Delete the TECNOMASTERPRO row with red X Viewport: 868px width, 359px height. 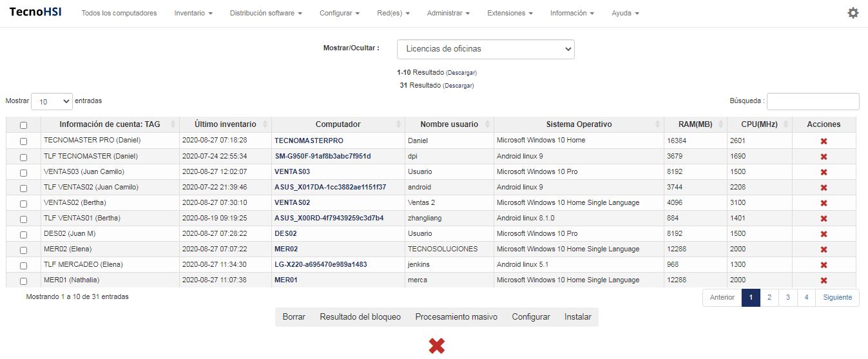pyautogui.click(x=824, y=141)
